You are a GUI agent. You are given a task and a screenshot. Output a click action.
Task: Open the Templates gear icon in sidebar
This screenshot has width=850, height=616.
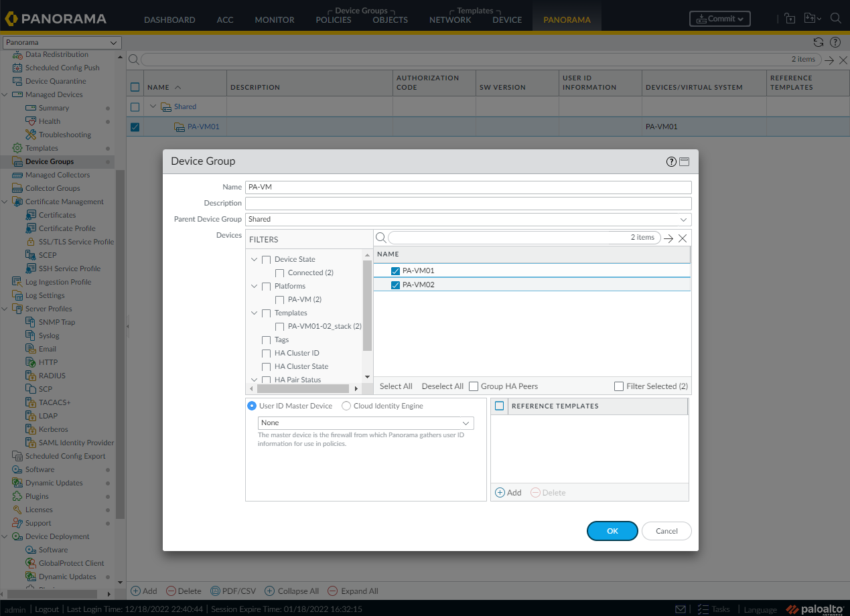(x=17, y=148)
